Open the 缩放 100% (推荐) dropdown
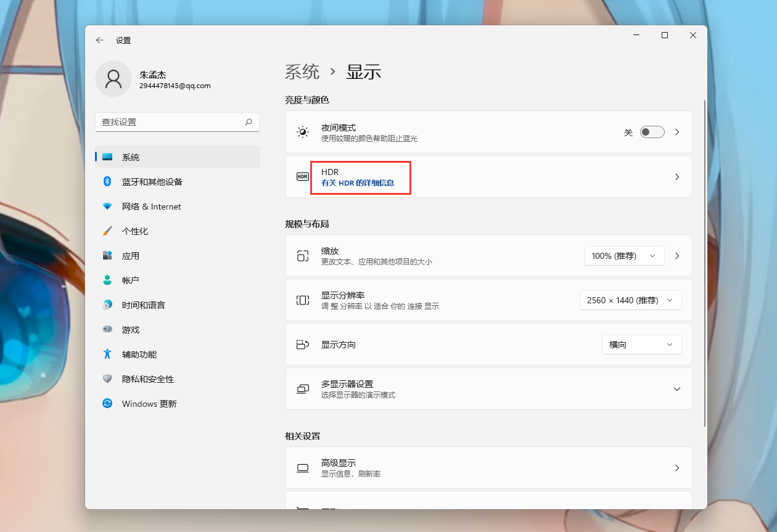The image size is (777, 532). point(624,256)
